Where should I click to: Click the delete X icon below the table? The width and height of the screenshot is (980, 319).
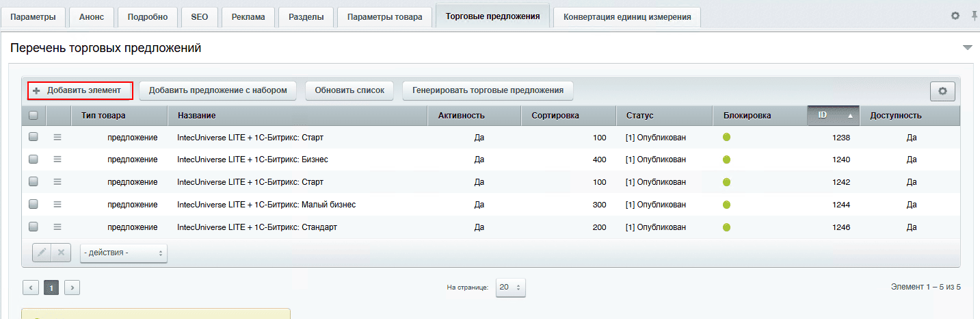point(61,253)
